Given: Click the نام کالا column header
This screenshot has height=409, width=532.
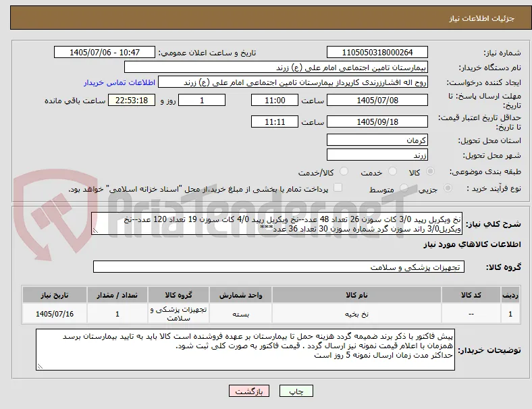Looking at the screenshot, I should pyautogui.click(x=356, y=295).
